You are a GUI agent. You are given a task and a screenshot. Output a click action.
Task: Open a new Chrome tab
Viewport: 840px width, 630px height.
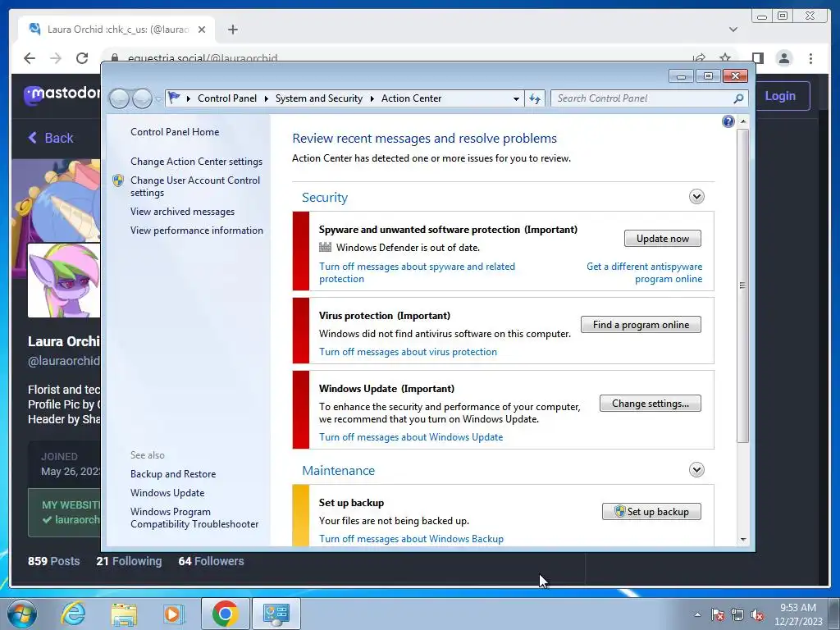click(x=232, y=30)
